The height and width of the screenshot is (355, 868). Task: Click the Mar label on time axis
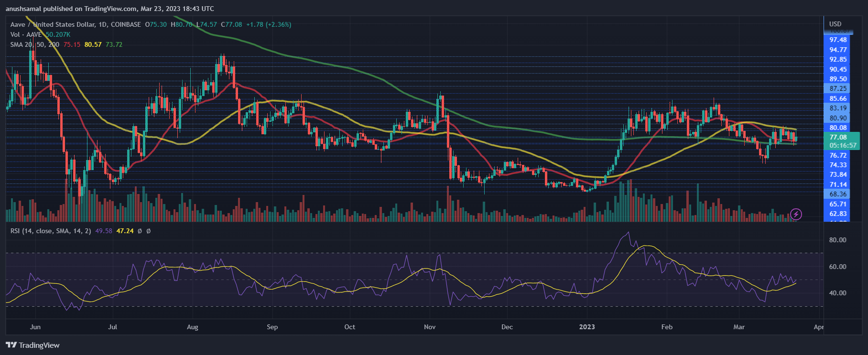(x=739, y=327)
